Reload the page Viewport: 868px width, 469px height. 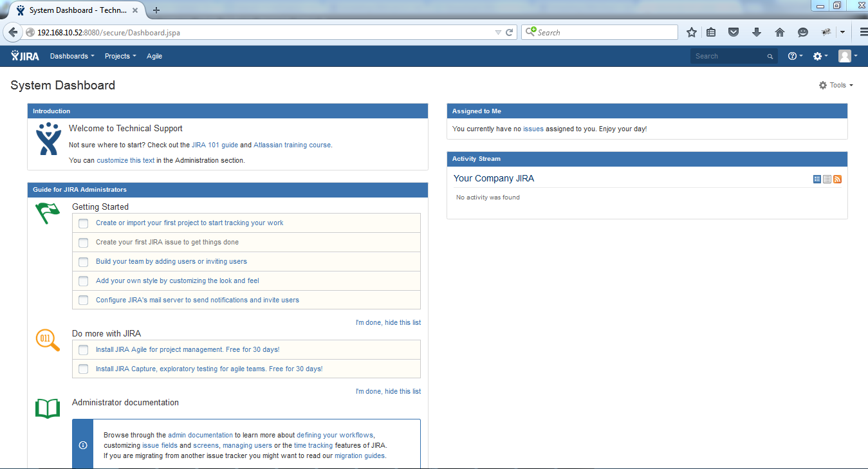510,32
